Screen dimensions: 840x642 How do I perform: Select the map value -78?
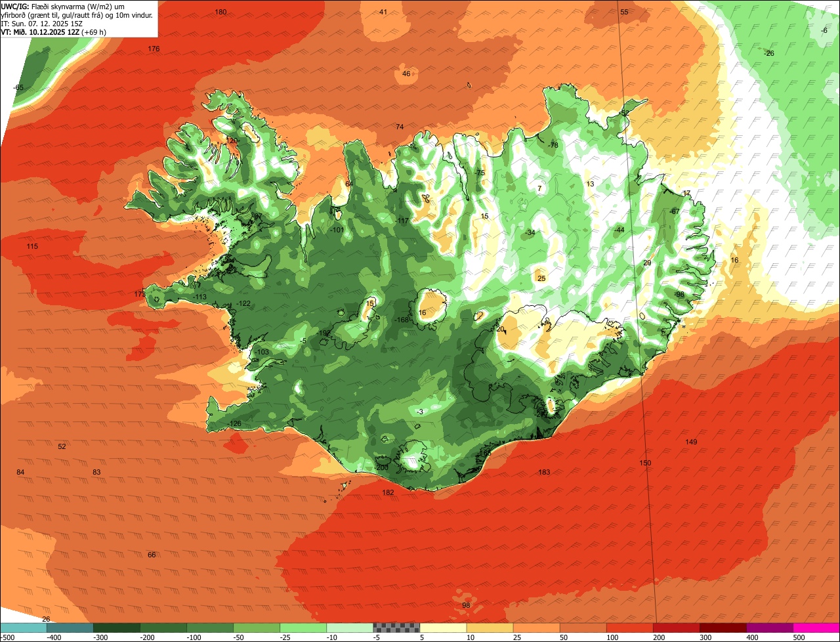coord(553,145)
